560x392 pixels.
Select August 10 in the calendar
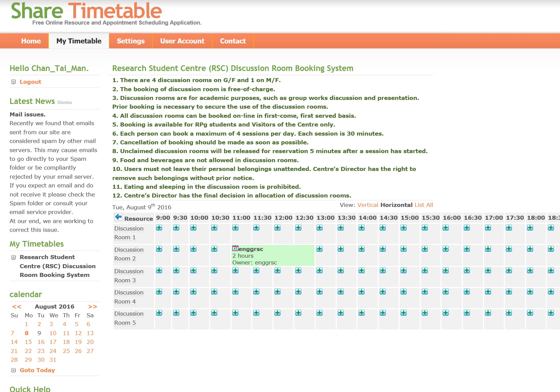[53, 333]
